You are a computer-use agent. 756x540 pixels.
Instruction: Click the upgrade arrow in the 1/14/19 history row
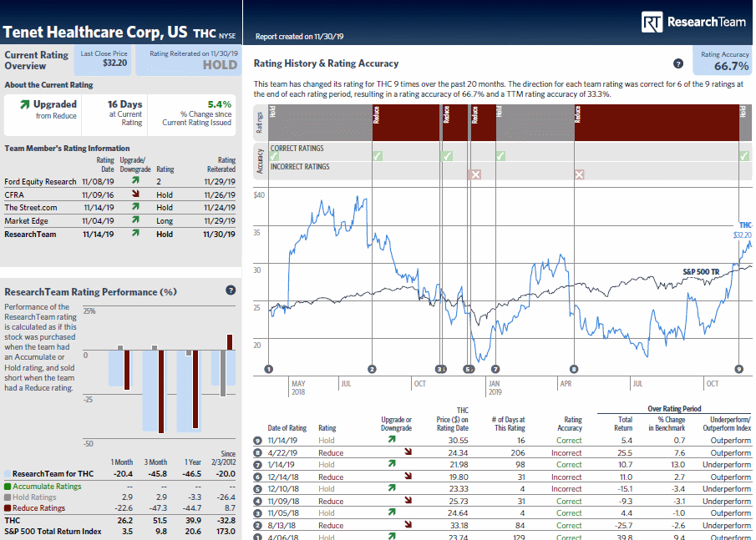click(392, 463)
